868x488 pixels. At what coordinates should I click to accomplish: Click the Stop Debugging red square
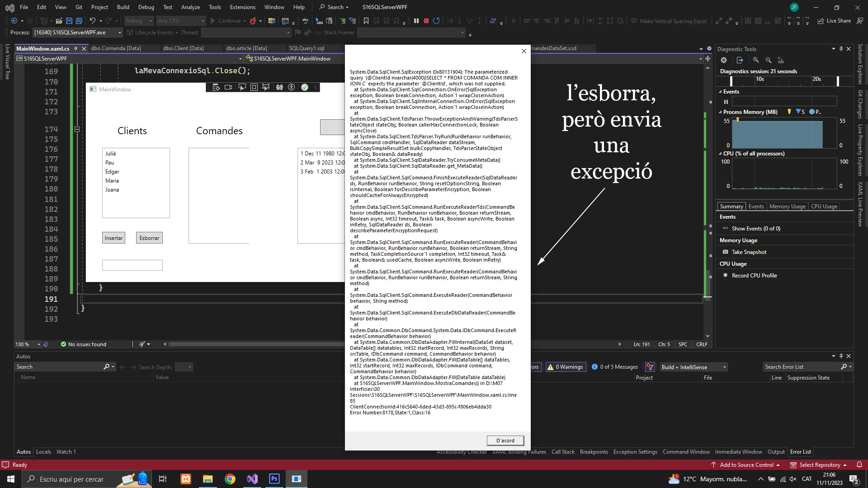tap(426, 21)
